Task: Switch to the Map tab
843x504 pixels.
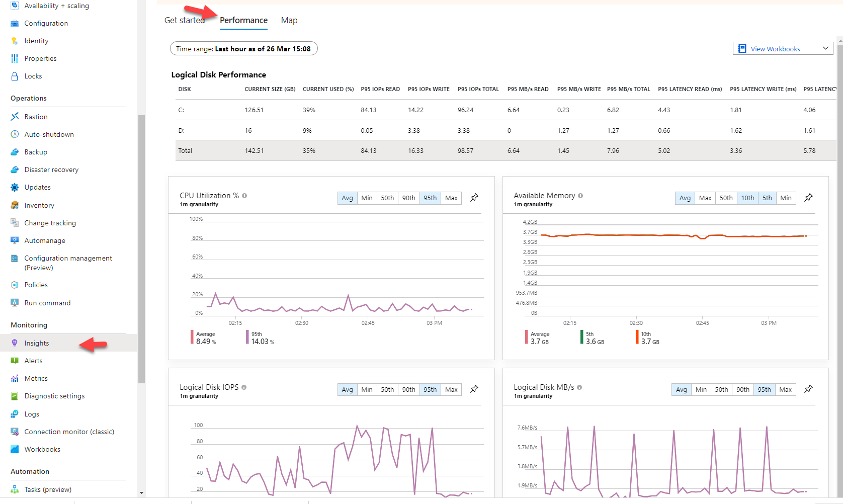Action: coord(289,20)
